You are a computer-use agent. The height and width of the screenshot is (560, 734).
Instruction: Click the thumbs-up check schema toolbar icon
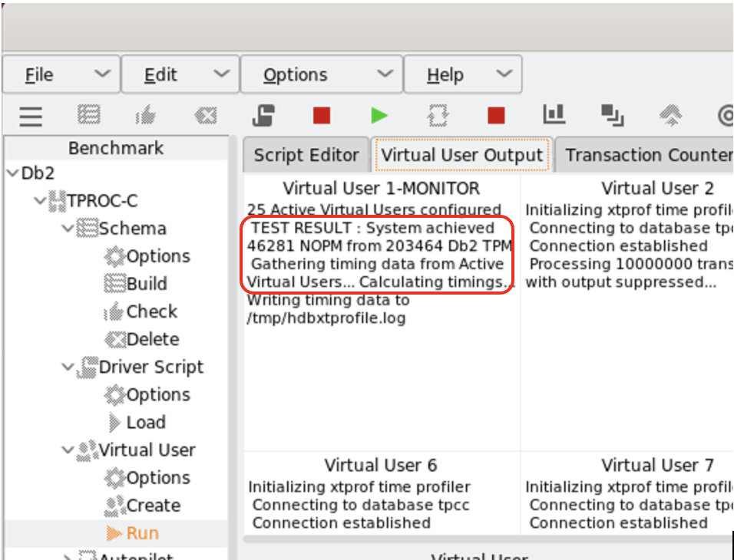[146, 115]
